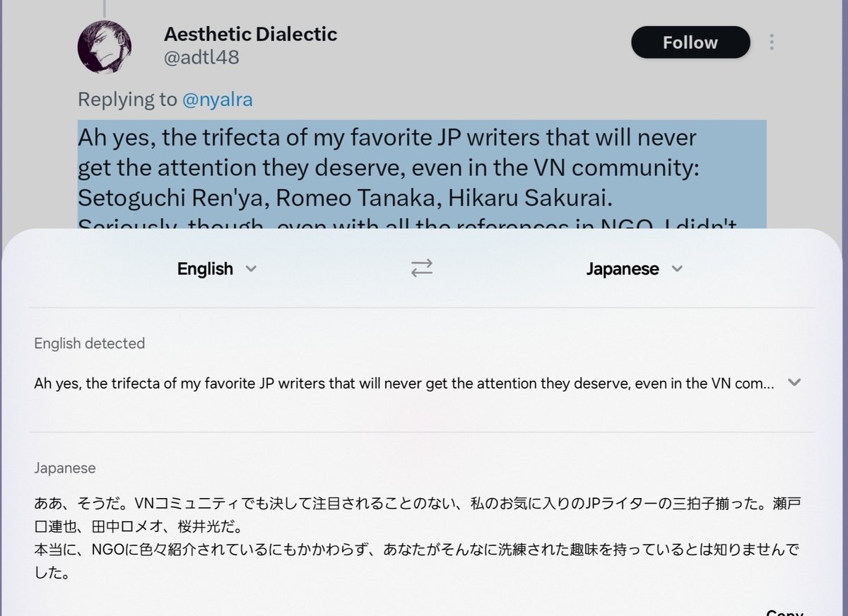The width and height of the screenshot is (848, 616).
Task: Click the 'Replying to' text
Action: [127, 100]
